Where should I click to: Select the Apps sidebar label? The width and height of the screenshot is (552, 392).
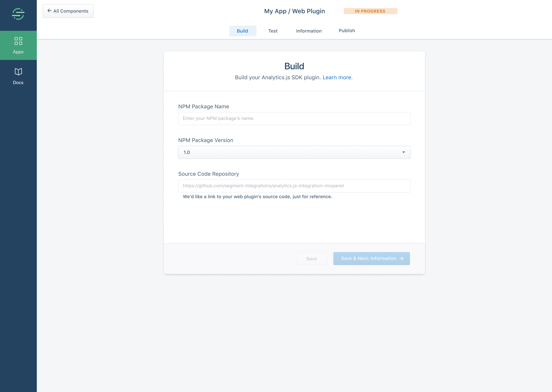pyautogui.click(x=18, y=52)
